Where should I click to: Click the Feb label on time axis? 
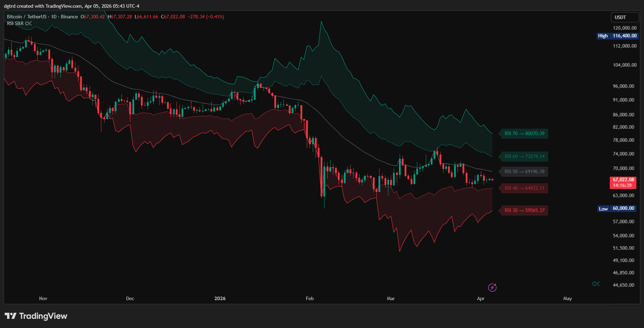click(x=310, y=298)
